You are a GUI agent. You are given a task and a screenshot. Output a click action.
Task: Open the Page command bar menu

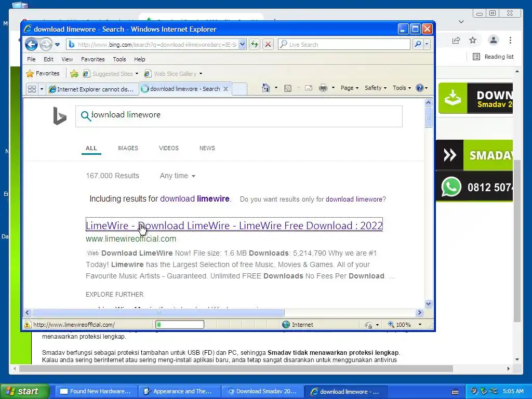click(x=350, y=88)
